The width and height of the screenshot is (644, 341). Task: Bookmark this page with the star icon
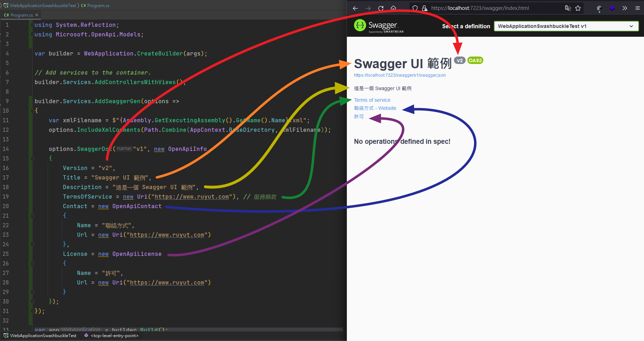click(x=578, y=8)
